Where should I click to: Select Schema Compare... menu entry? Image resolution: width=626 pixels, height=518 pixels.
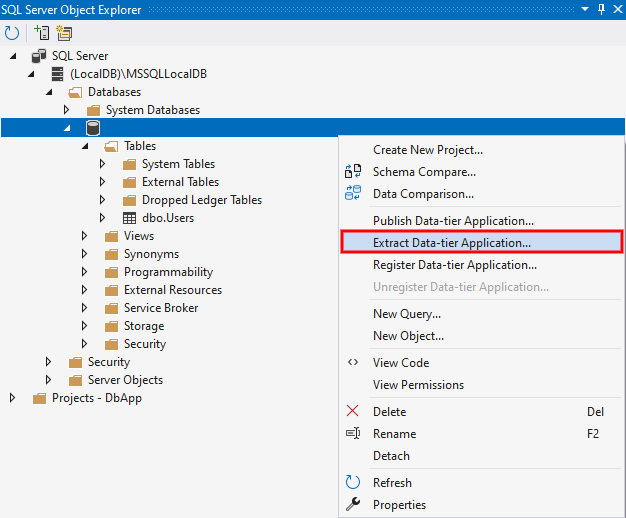click(x=481, y=172)
